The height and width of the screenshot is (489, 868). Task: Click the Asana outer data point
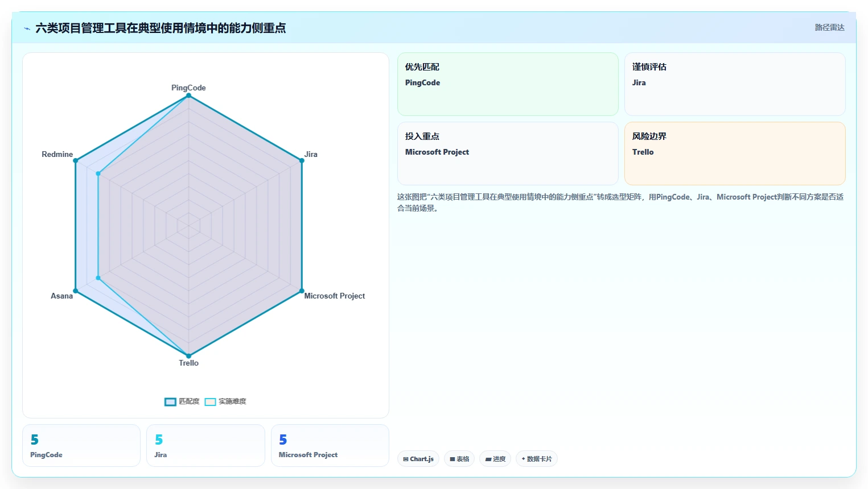(x=75, y=291)
